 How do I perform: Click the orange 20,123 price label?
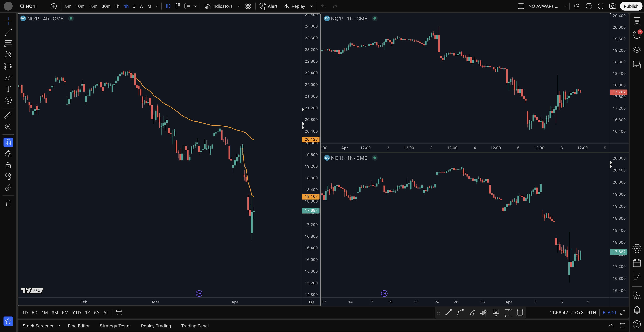pos(311,140)
